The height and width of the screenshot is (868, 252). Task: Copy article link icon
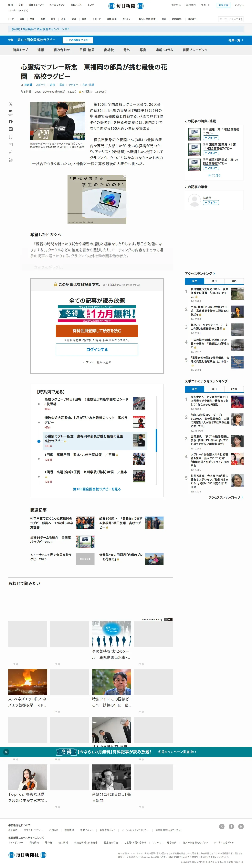10,152
